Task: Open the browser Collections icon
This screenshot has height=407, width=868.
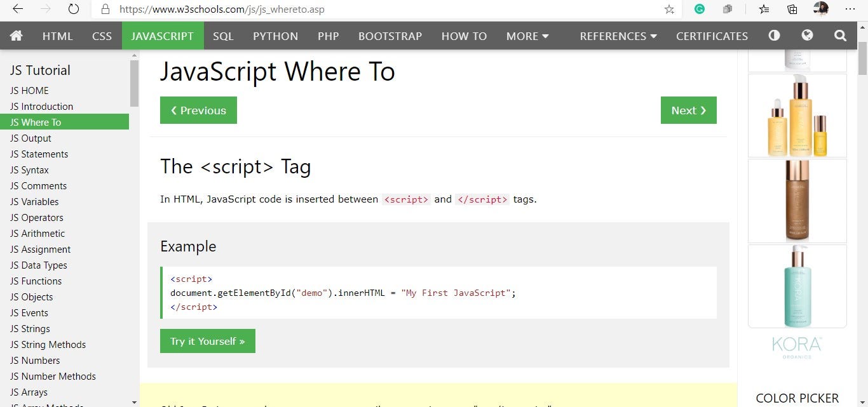Action: (x=791, y=10)
